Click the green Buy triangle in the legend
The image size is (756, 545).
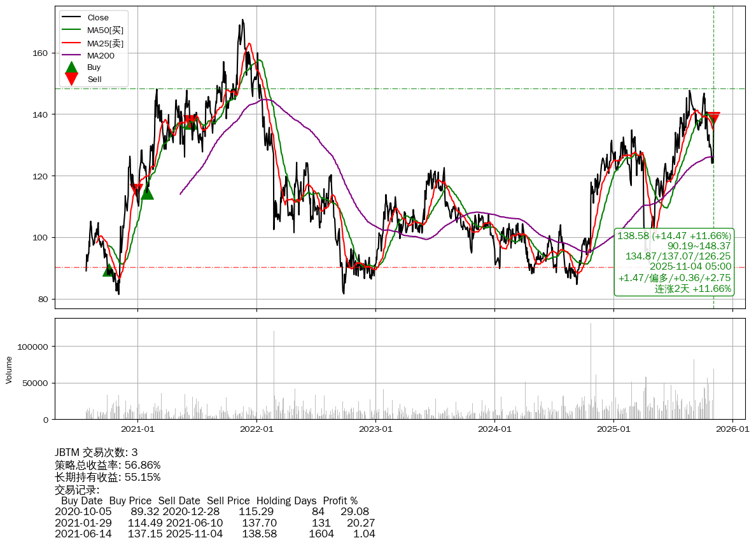coord(72,67)
